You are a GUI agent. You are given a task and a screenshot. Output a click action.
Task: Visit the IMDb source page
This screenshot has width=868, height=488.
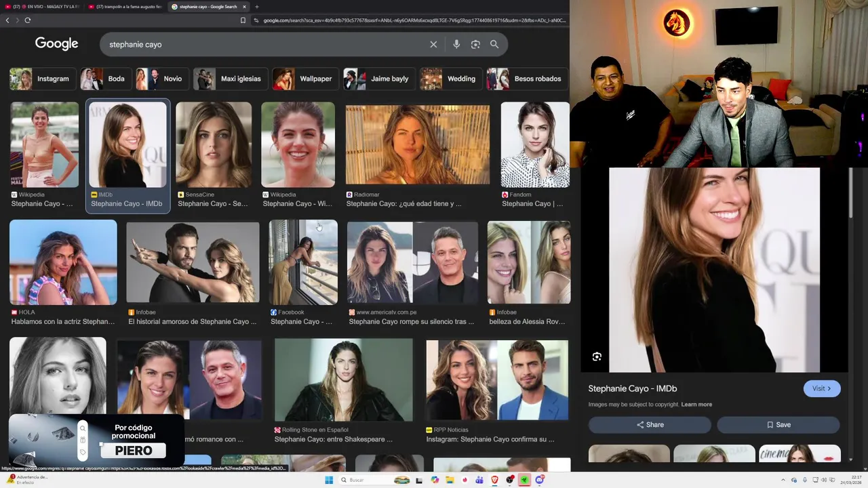click(x=822, y=388)
